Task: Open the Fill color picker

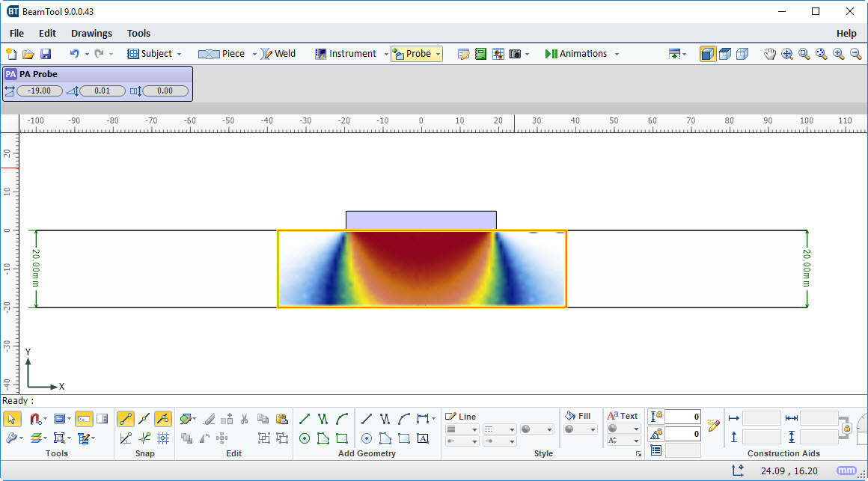Action: 580,429
